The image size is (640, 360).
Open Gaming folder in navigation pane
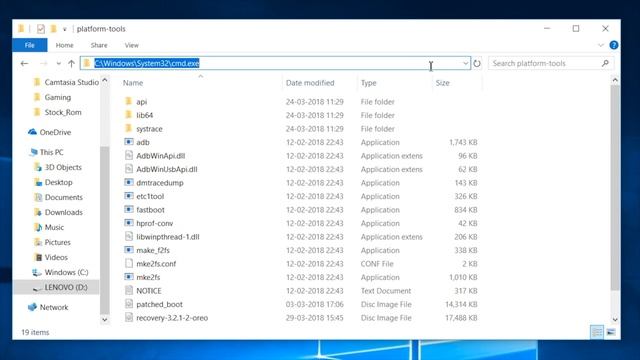coord(58,97)
